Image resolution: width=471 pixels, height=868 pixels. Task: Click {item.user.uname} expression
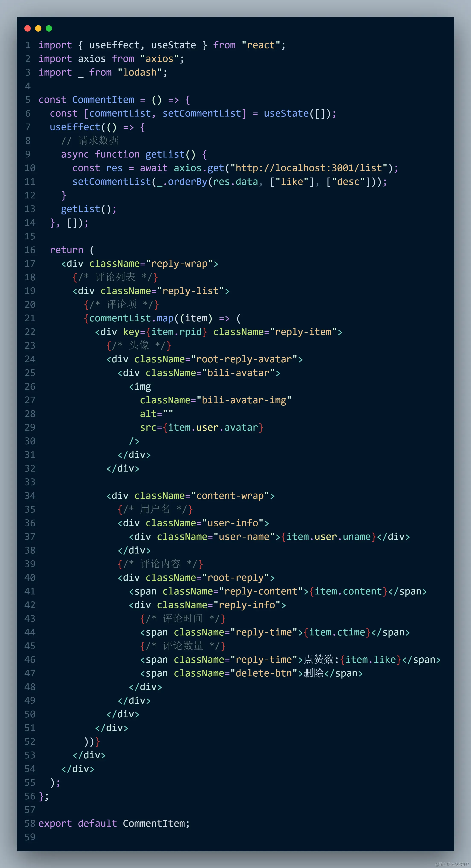(328, 536)
